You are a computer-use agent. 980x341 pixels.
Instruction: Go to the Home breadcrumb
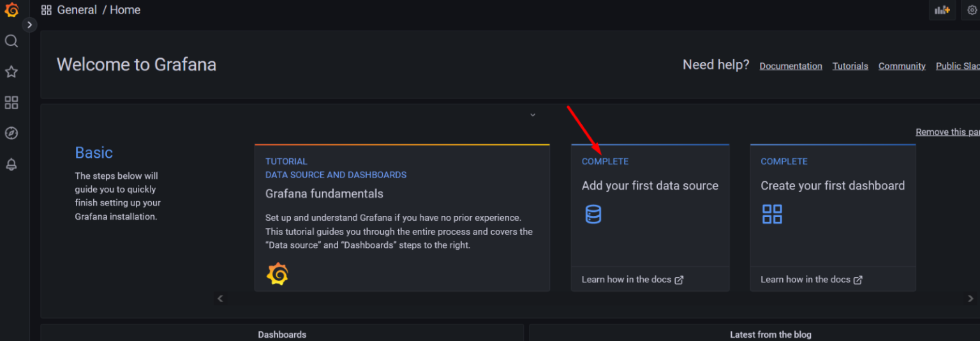pos(125,10)
